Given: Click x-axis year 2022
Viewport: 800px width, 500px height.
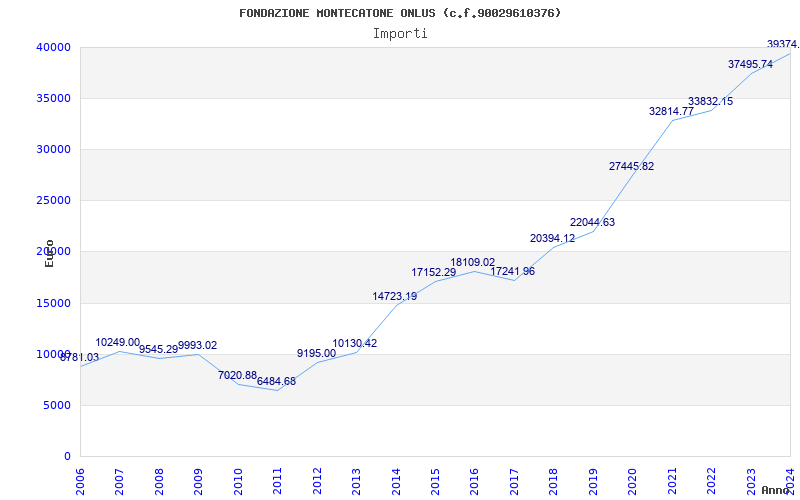Looking at the screenshot, I should point(711,481).
